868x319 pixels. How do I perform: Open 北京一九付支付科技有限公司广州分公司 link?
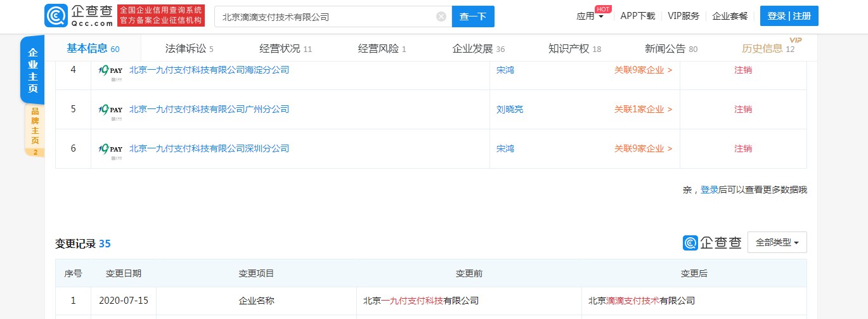click(x=209, y=110)
